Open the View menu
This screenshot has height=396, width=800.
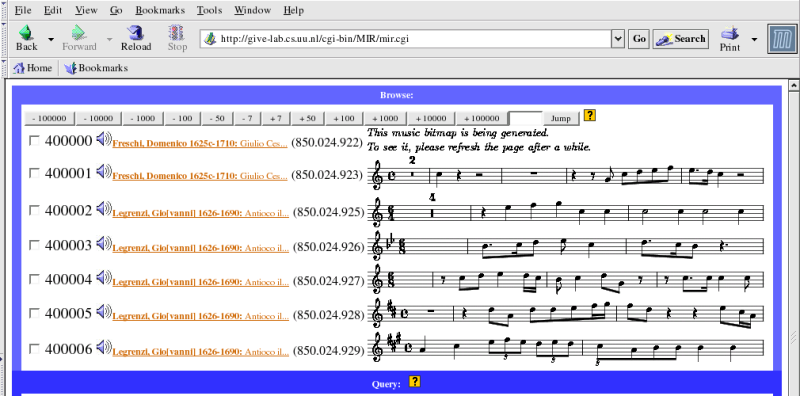click(86, 10)
